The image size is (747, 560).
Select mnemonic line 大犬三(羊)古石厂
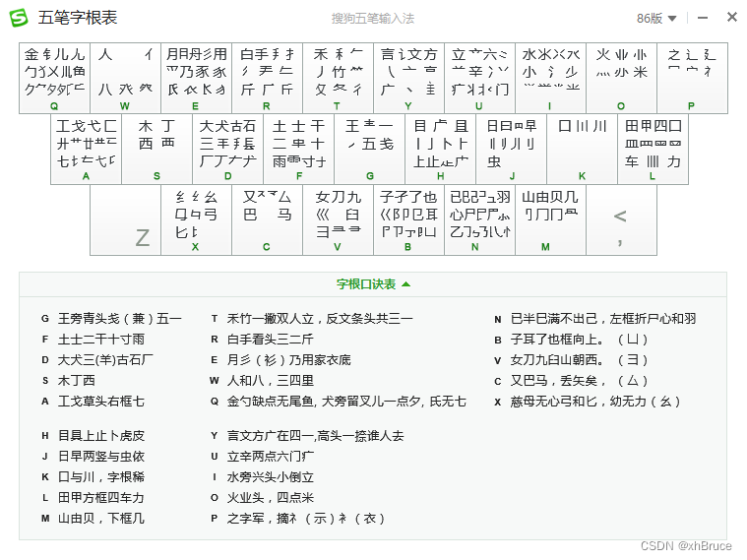(105, 360)
